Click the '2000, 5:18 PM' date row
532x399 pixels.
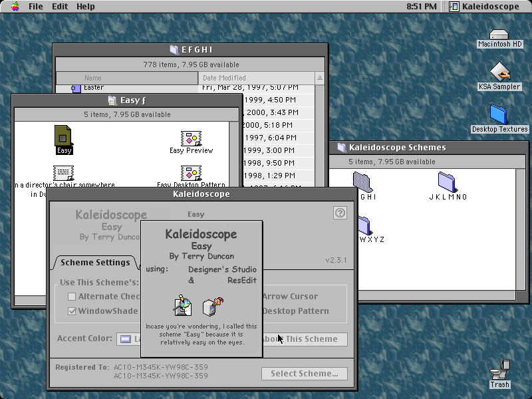coord(279,125)
